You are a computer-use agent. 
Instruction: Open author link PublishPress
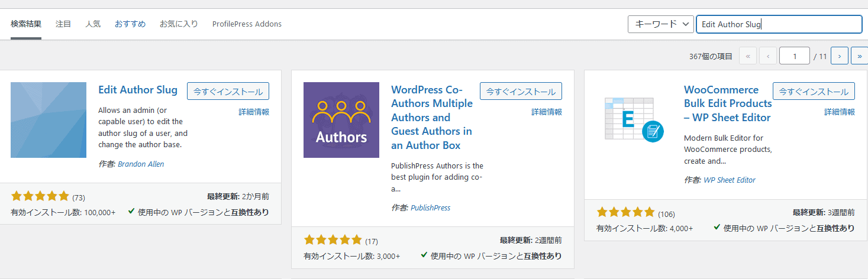point(430,208)
